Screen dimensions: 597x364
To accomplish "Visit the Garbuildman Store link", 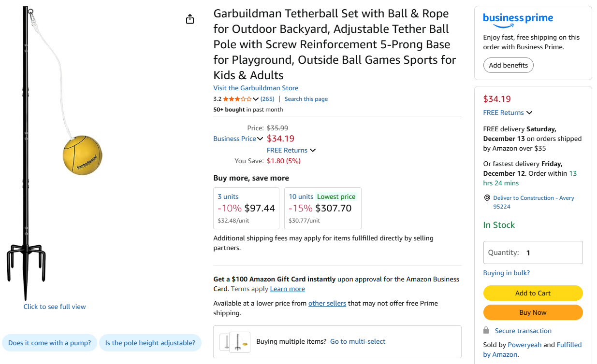I will click(256, 88).
